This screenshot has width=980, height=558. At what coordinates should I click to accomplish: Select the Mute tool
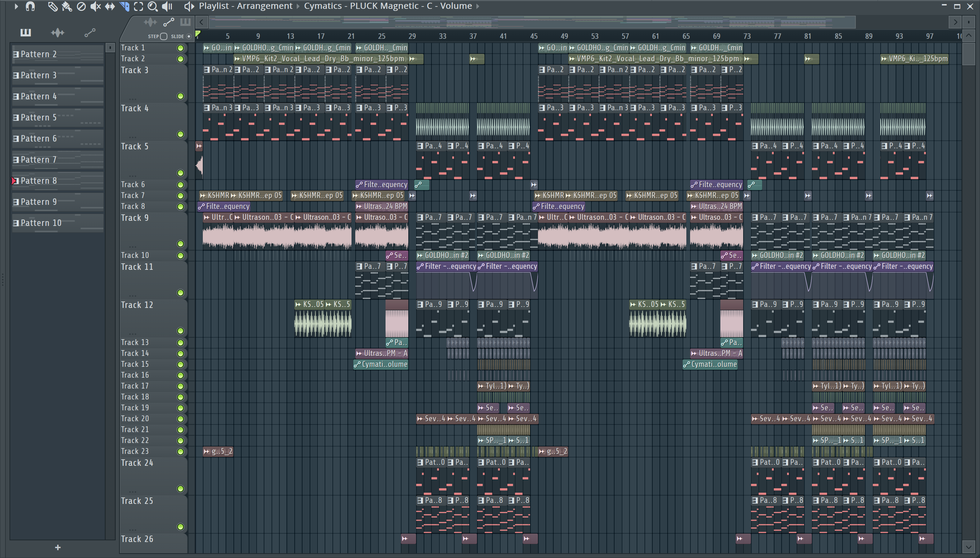[x=95, y=6]
